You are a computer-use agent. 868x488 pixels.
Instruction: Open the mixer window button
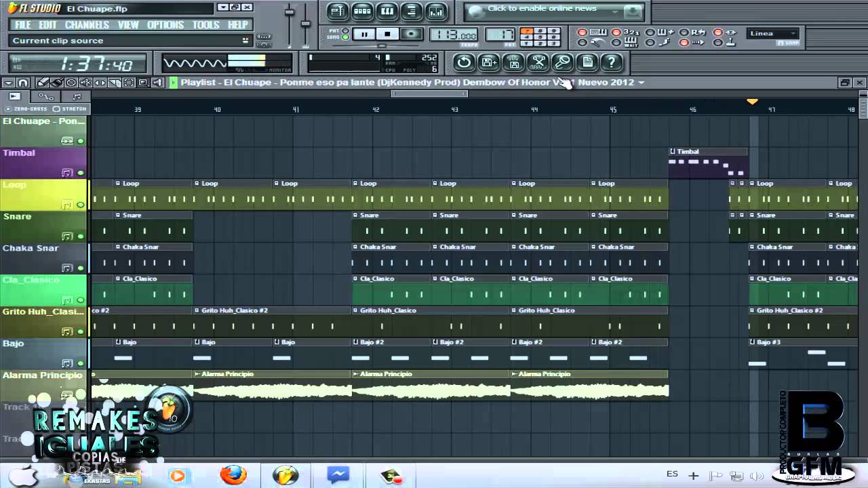(436, 12)
